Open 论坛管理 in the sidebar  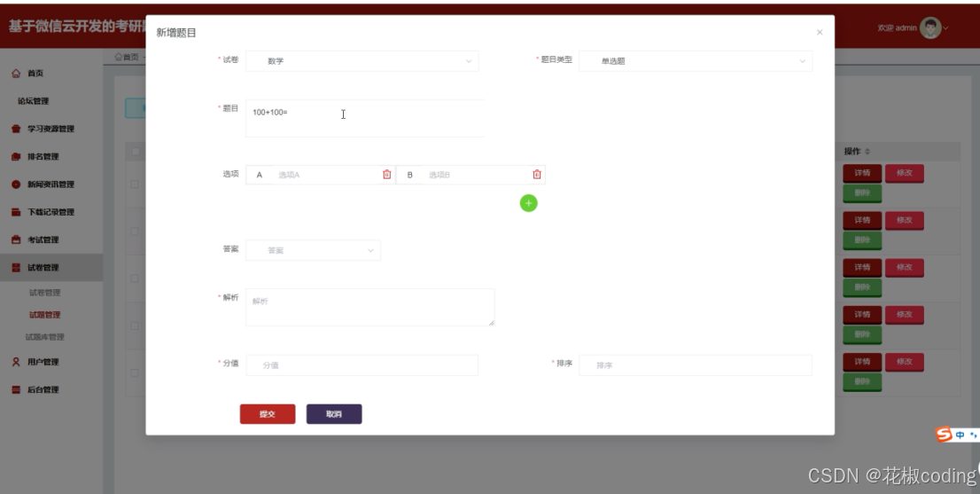(33, 101)
